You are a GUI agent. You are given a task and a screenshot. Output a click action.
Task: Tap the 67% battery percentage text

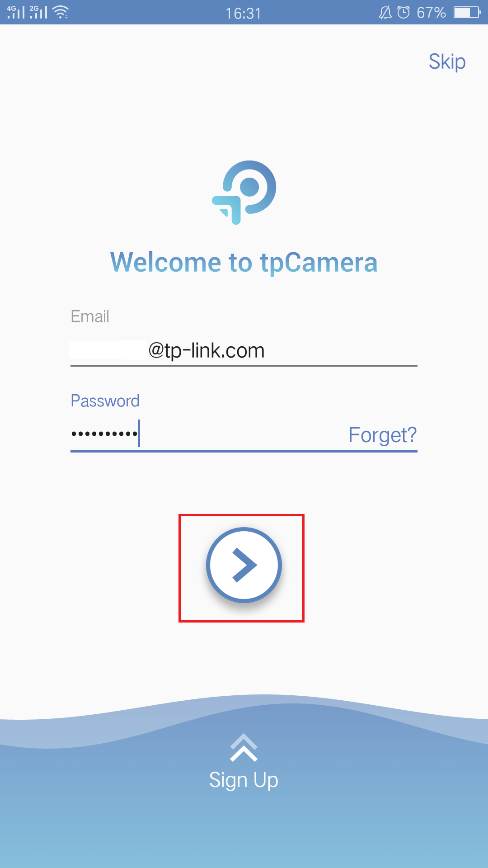(x=432, y=13)
